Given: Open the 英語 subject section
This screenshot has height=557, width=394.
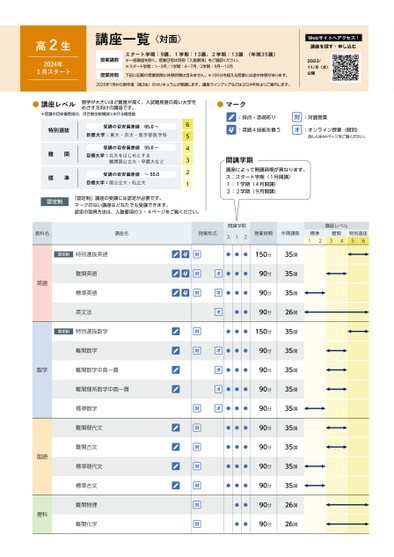Looking at the screenshot, I should [x=42, y=283].
